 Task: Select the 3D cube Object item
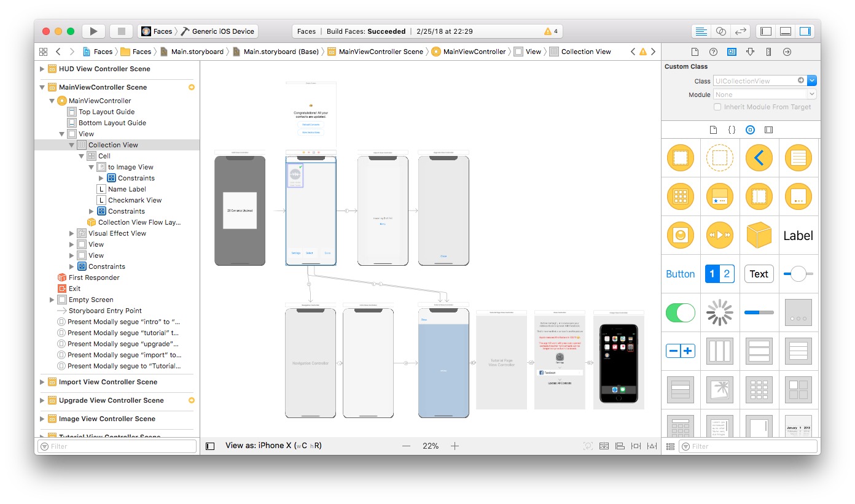click(x=759, y=235)
